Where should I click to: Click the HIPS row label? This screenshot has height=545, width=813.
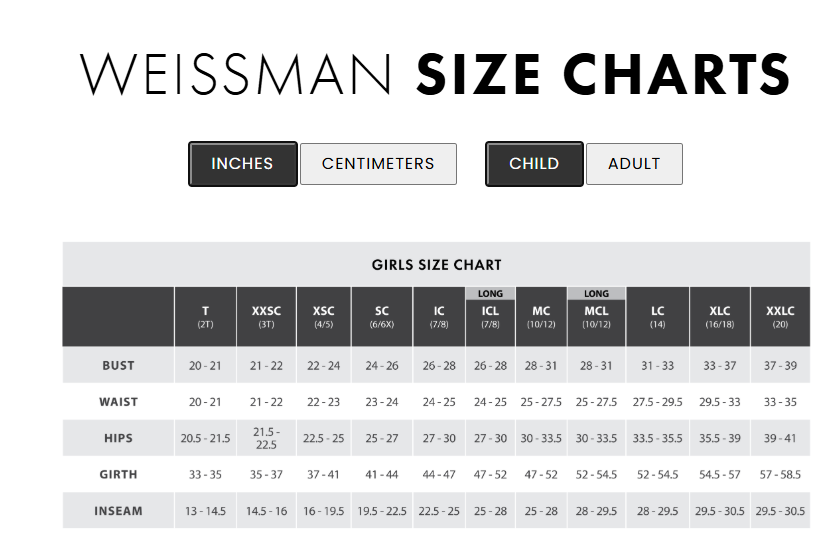[118, 438]
